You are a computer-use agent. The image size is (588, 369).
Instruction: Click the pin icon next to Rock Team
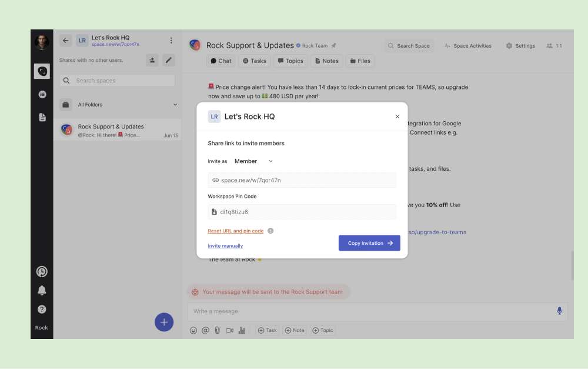[x=334, y=45]
